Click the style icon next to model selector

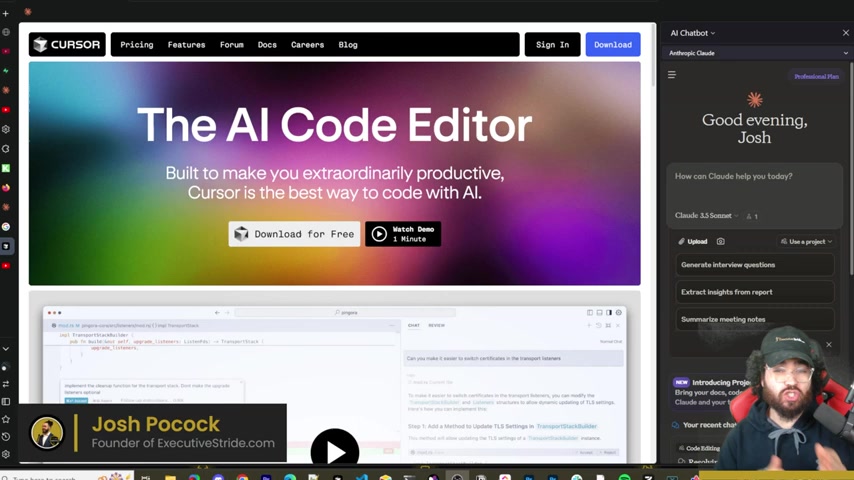point(752,216)
